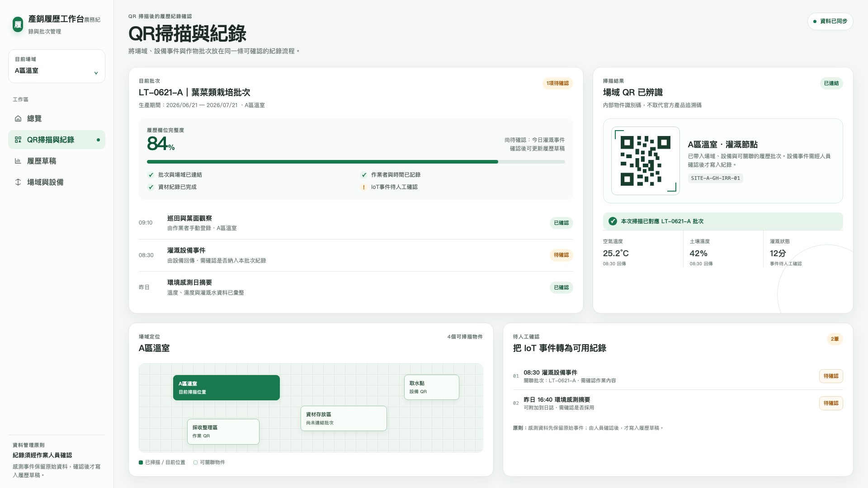Click the 生產期間 date range text
This screenshot has width=868, height=488.
coord(202,105)
